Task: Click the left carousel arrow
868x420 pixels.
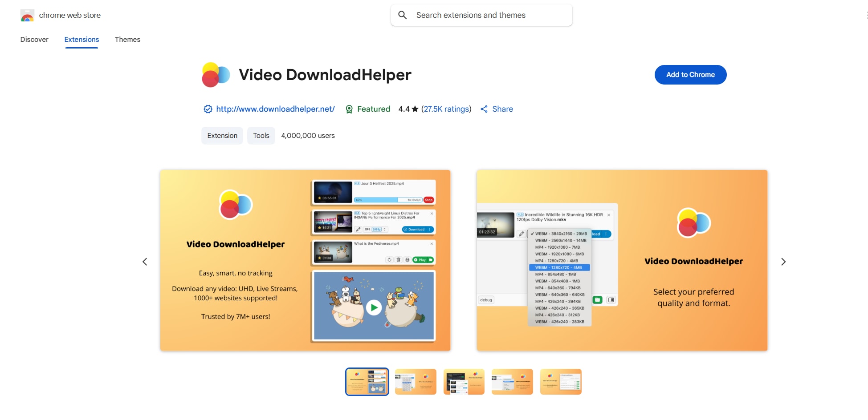Action: point(145,262)
